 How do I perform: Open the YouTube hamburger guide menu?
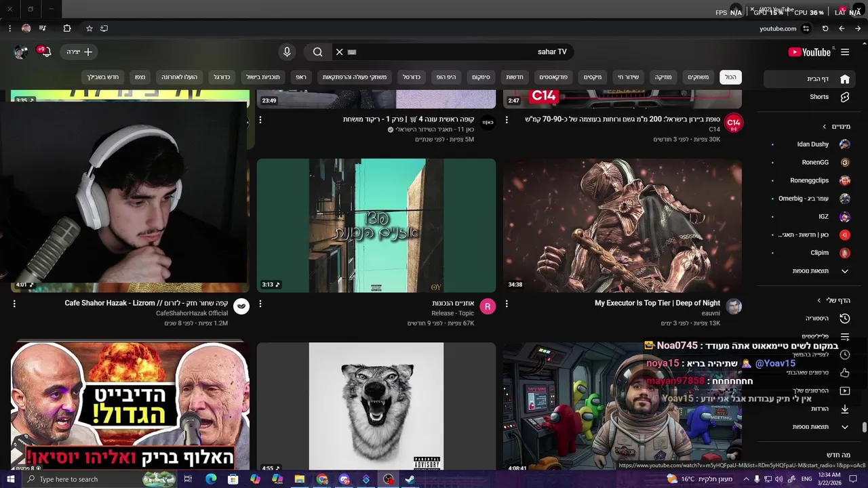click(845, 52)
